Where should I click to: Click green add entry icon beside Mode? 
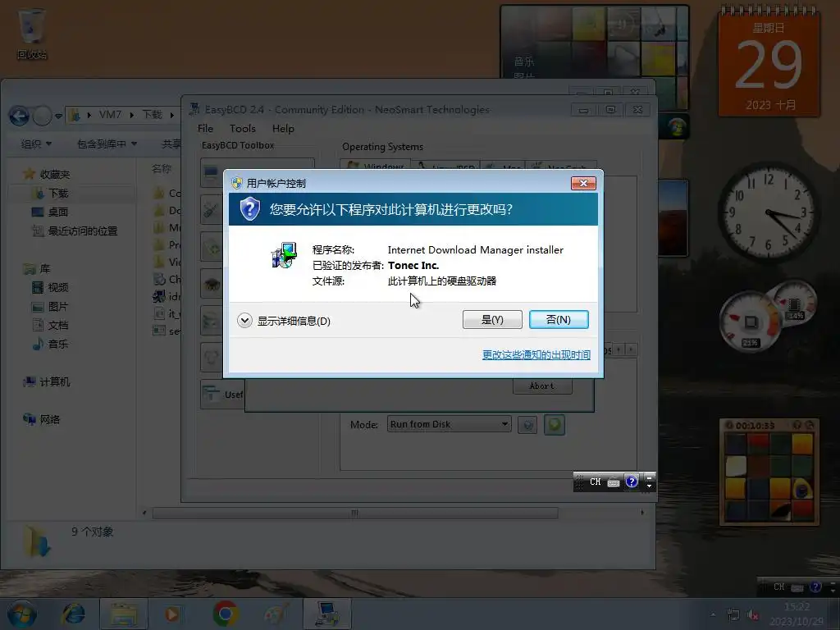click(555, 425)
